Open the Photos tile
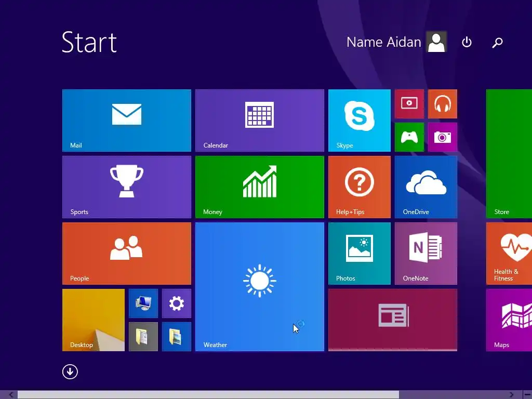This screenshot has height=399, width=532. coord(360,254)
